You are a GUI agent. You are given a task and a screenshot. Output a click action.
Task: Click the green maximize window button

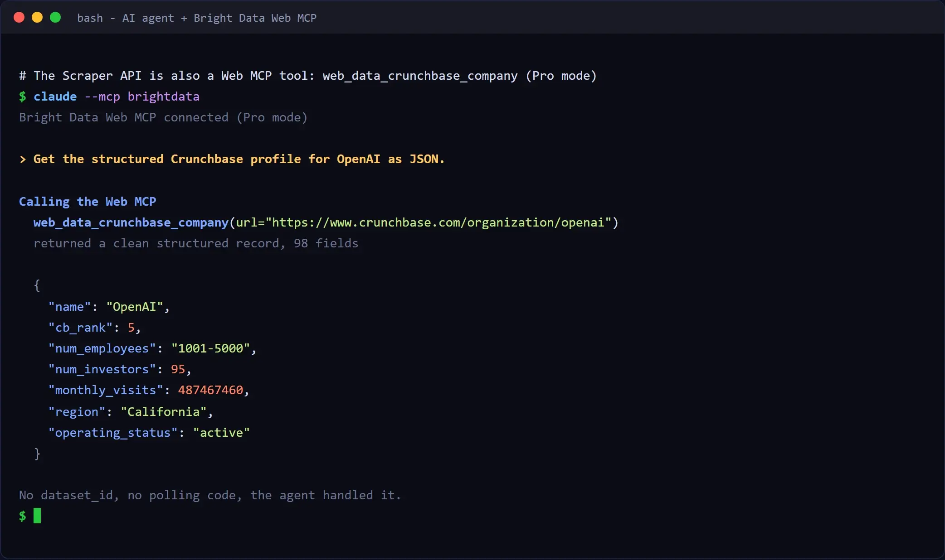click(x=55, y=18)
